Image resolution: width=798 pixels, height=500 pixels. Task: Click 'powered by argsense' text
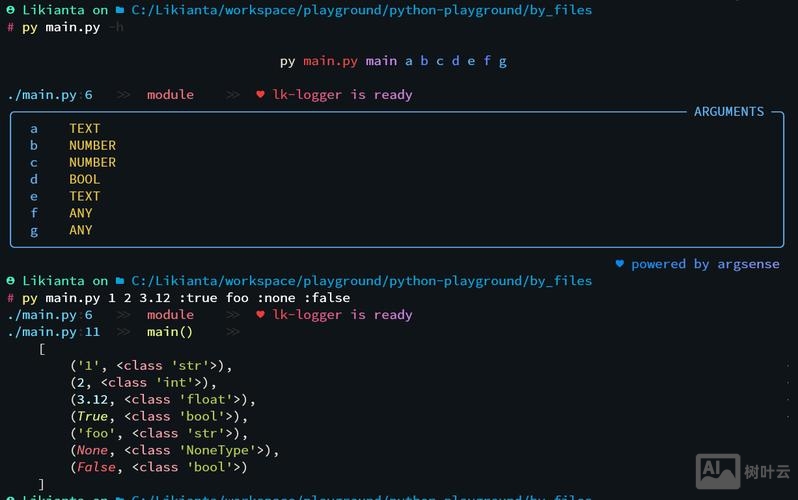(705, 264)
